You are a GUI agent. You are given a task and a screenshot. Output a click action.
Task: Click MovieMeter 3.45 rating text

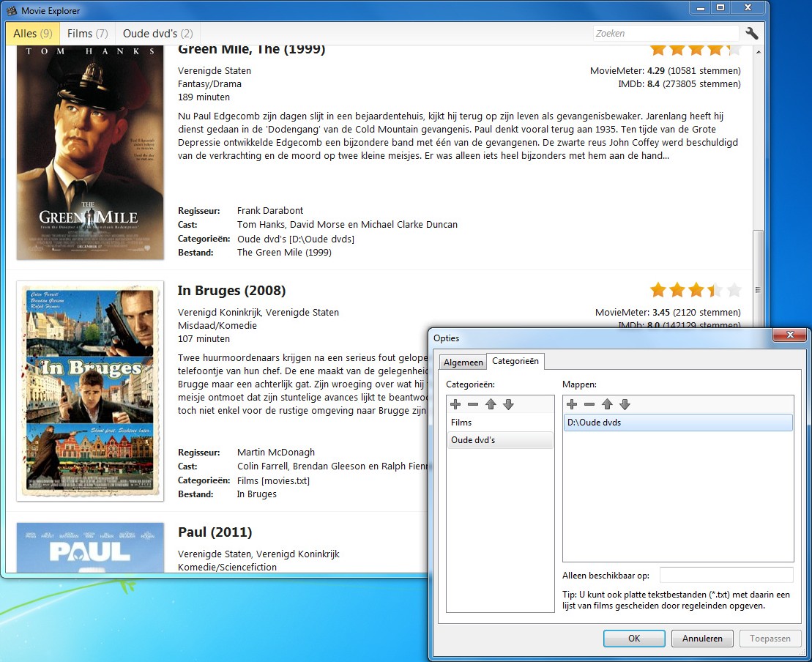[x=668, y=313]
